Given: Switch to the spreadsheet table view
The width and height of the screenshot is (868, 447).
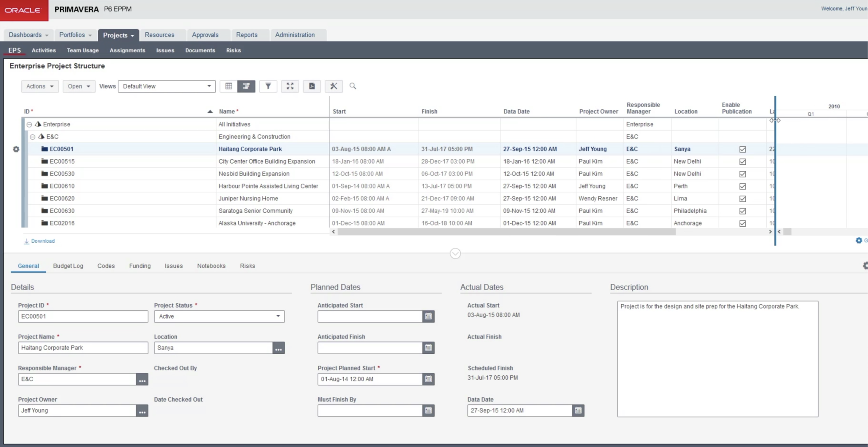Looking at the screenshot, I should [x=229, y=86].
